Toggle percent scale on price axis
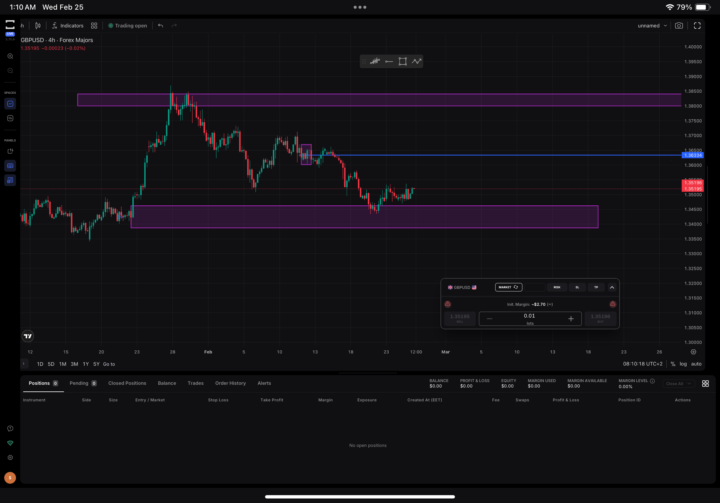The height and width of the screenshot is (503, 720). [673, 364]
